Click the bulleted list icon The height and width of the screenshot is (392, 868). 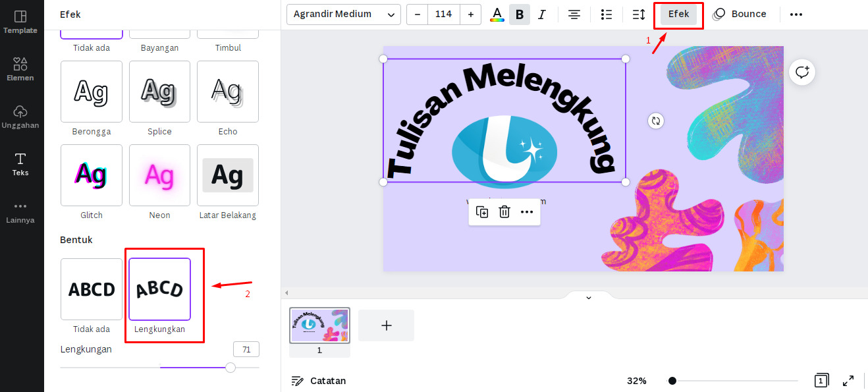[x=606, y=14]
